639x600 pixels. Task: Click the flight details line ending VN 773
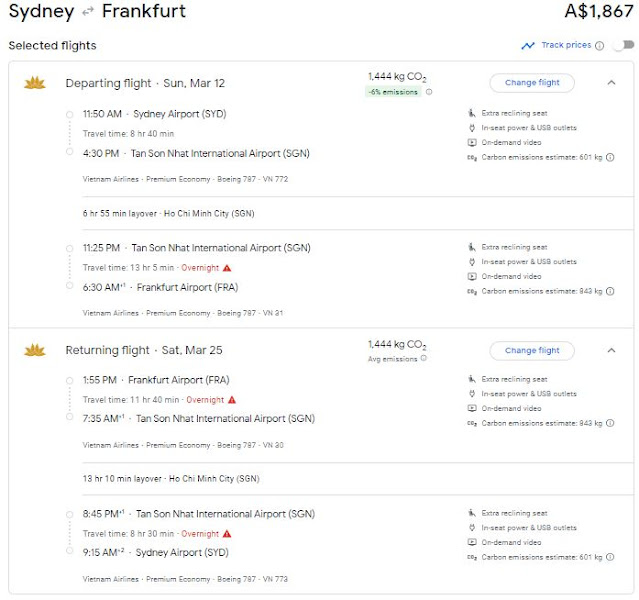click(x=185, y=579)
